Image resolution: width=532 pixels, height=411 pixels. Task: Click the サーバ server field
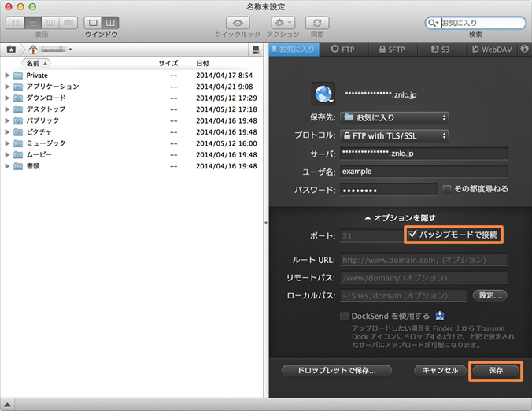click(x=423, y=154)
